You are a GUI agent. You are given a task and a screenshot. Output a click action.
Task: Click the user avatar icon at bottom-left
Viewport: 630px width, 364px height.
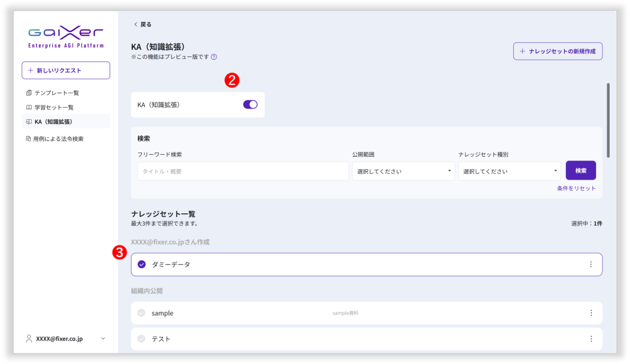pyautogui.click(x=29, y=339)
